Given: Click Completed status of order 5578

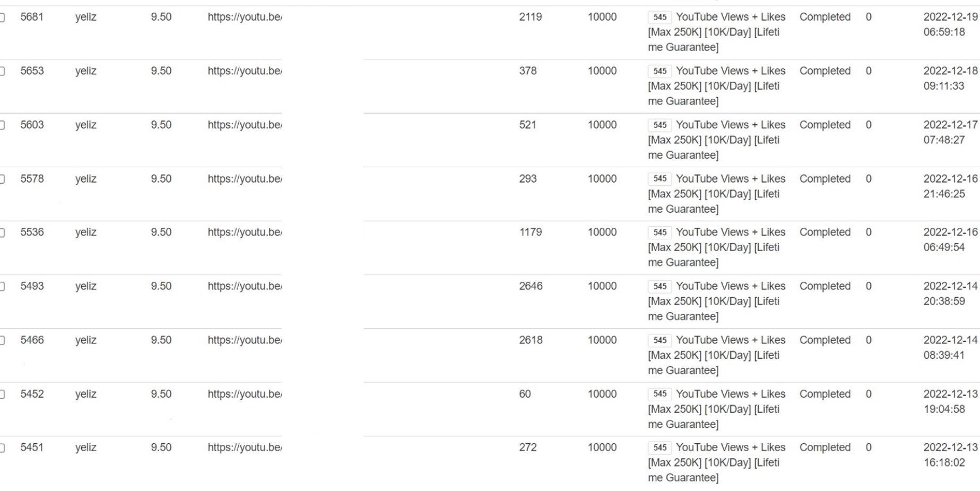Looking at the screenshot, I should [825, 179].
